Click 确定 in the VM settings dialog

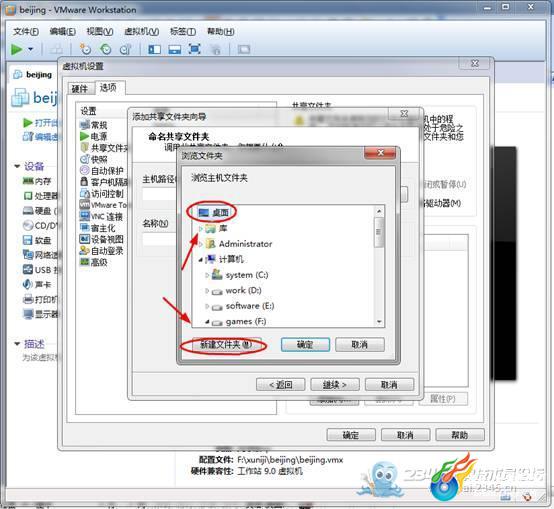351,435
